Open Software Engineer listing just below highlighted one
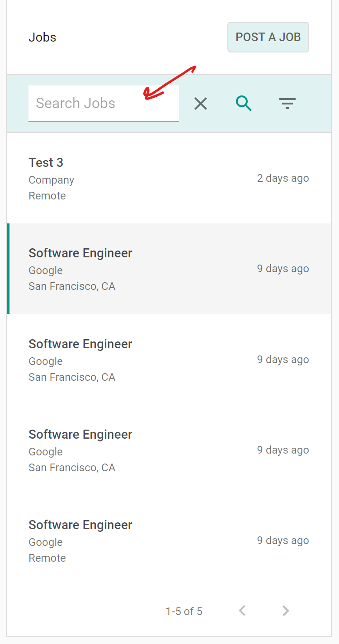Screen dimensions: 339x644 point(169,360)
